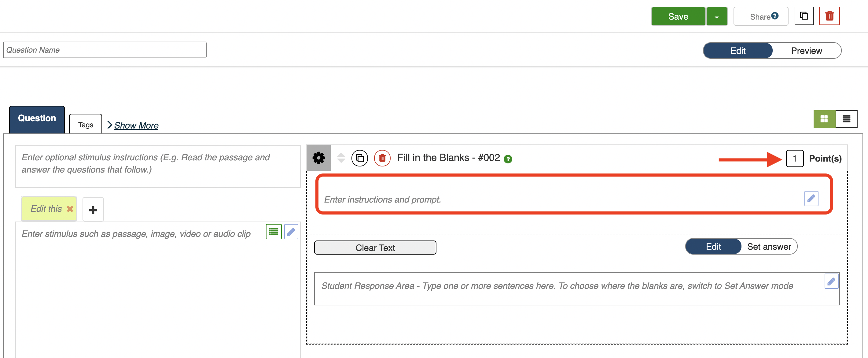The width and height of the screenshot is (868, 358).
Task: Open the Tags tab
Action: (86, 125)
